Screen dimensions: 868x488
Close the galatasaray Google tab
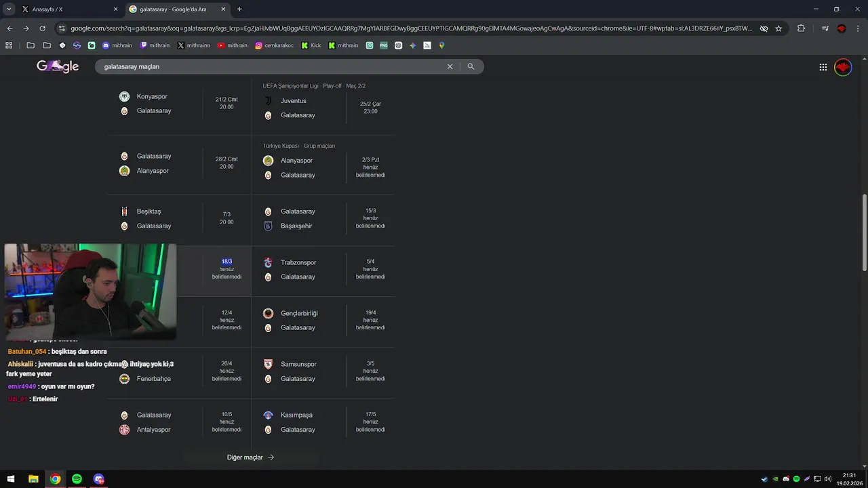coord(222,9)
